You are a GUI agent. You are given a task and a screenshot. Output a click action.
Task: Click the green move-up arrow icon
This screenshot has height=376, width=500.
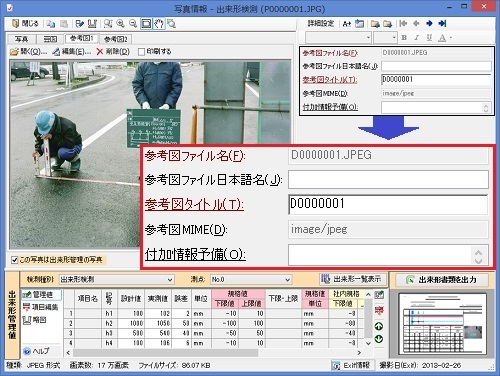[379, 326]
